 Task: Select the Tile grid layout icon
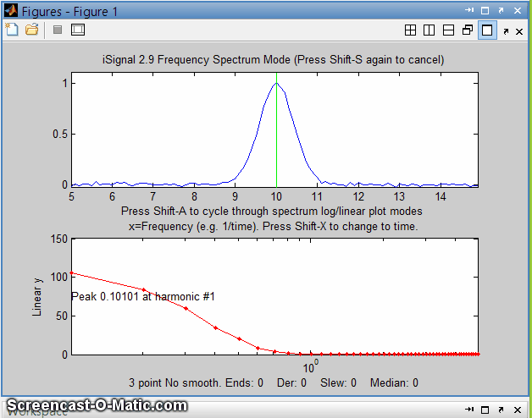[411, 30]
